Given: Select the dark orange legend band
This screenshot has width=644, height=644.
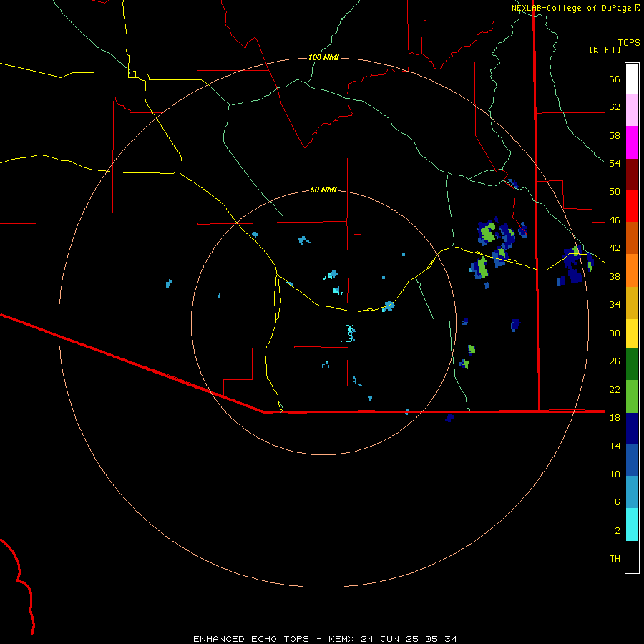Looking at the screenshot, I should pos(632,238).
